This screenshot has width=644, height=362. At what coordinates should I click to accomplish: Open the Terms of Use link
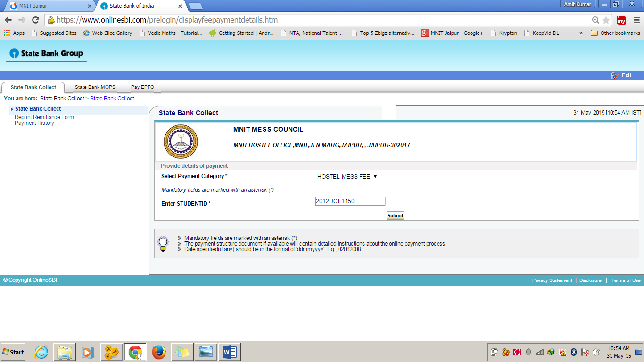click(x=626, y=280)
